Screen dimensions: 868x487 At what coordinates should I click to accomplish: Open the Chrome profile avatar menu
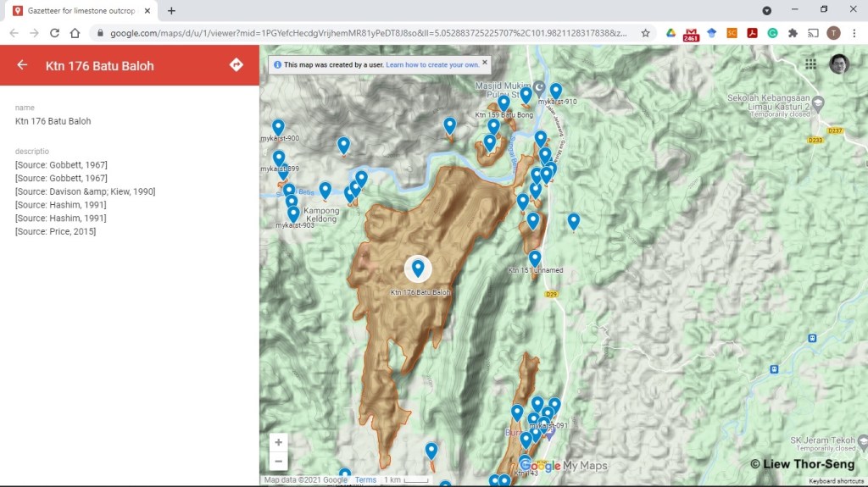point(833,33)
